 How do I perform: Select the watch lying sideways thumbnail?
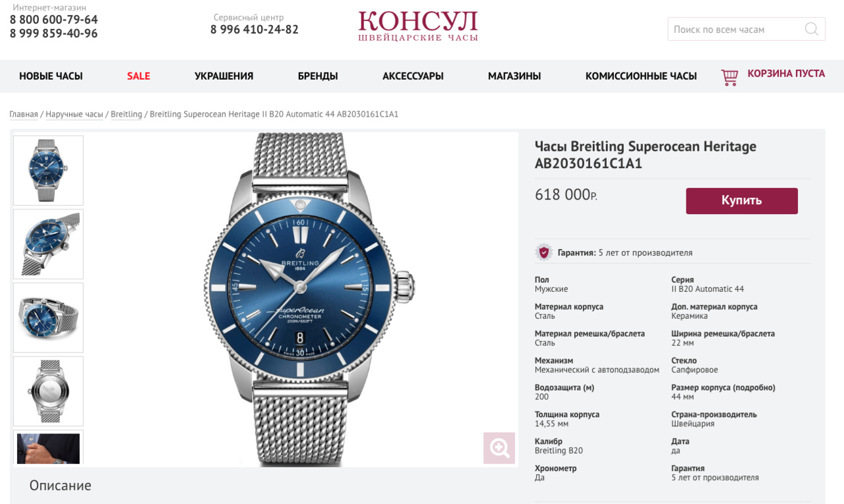pyautogui.click(x=49, y=318)
